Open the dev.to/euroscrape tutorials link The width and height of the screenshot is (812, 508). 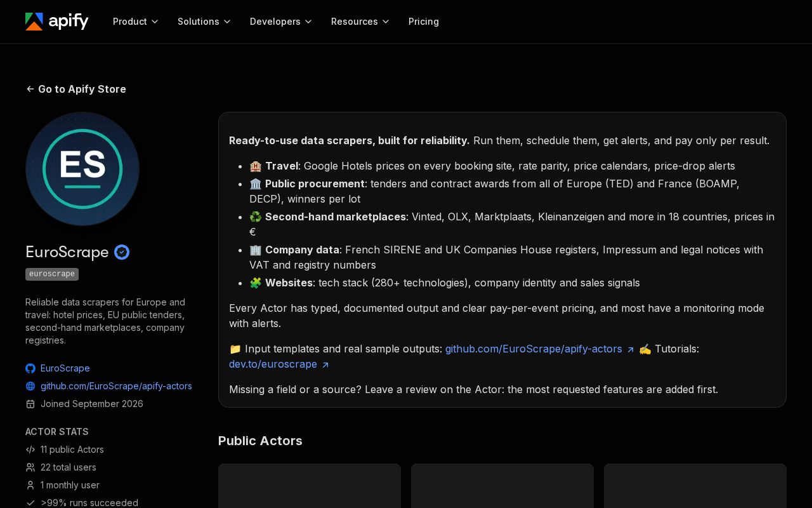click(279, 364)
